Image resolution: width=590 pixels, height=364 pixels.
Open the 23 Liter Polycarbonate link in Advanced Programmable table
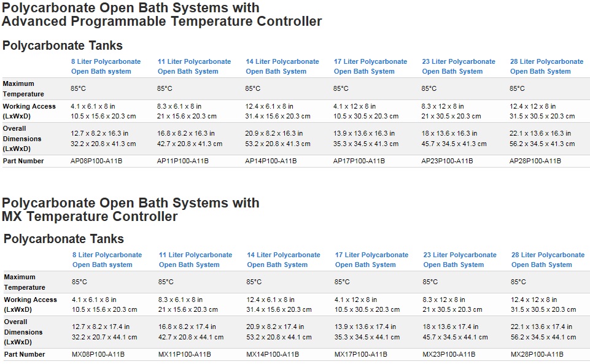tap(459, 66)
